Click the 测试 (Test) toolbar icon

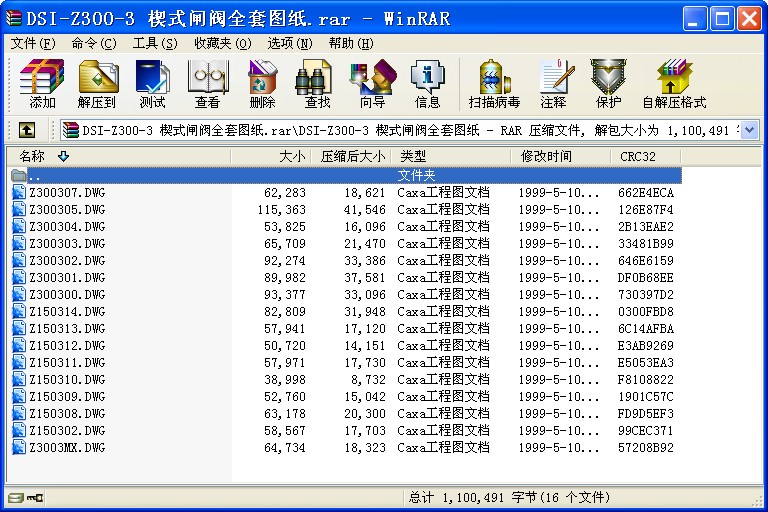coord(152,83)
